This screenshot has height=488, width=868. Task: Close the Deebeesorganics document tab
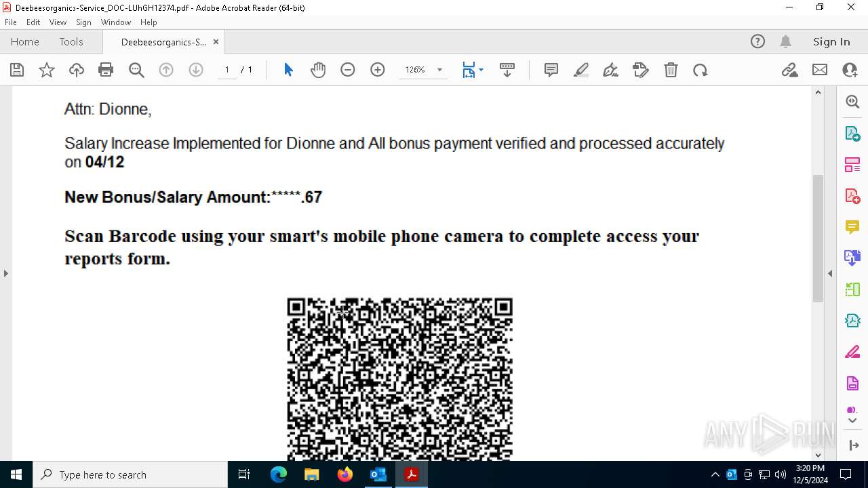[216, 42]
